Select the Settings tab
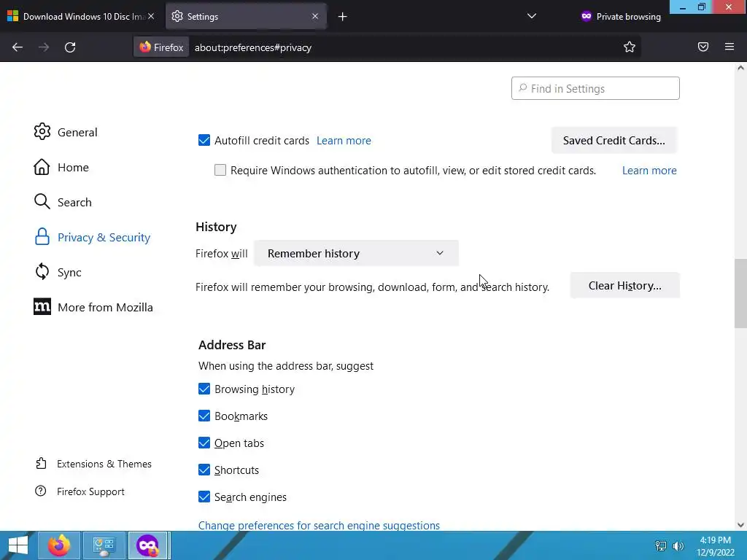This screenshot has height=560, width=747. [246, 17]
